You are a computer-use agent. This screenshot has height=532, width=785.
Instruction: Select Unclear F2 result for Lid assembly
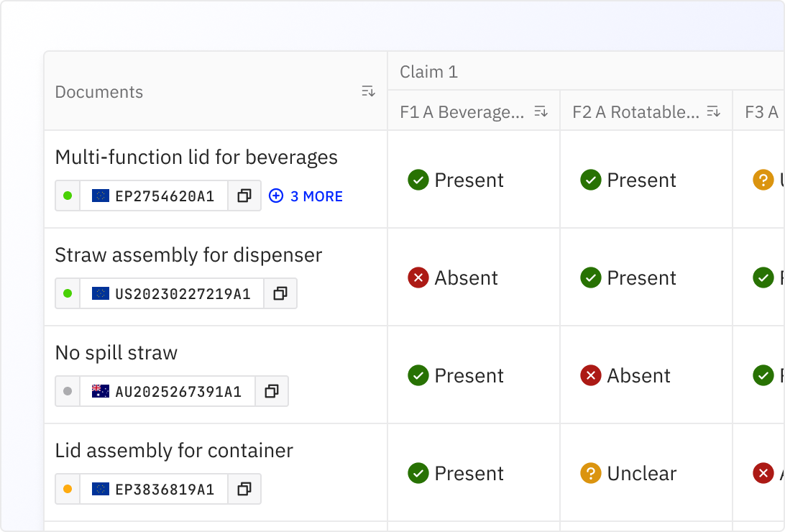628,474
